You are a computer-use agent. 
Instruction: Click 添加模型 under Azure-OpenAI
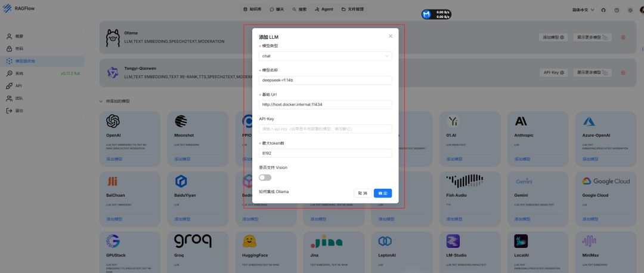590,159
